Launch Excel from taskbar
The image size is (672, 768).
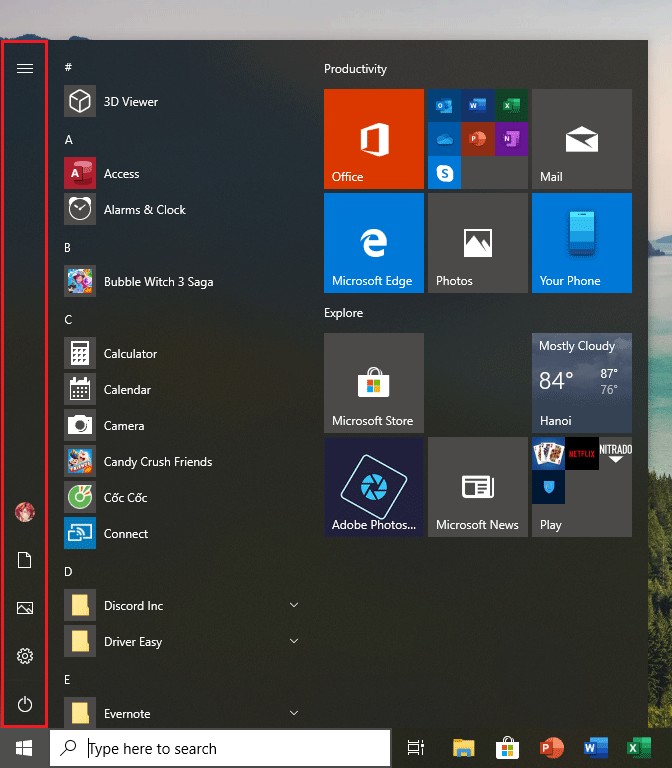click(639, 748)
